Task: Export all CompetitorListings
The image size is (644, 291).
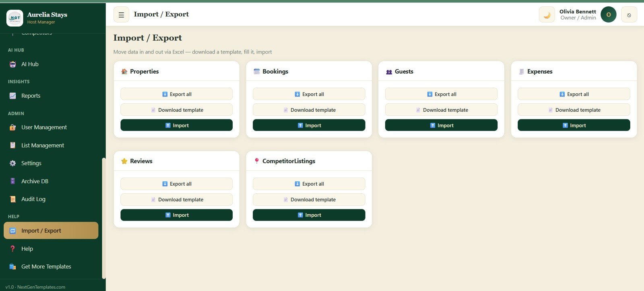Action: click(309, 184)
